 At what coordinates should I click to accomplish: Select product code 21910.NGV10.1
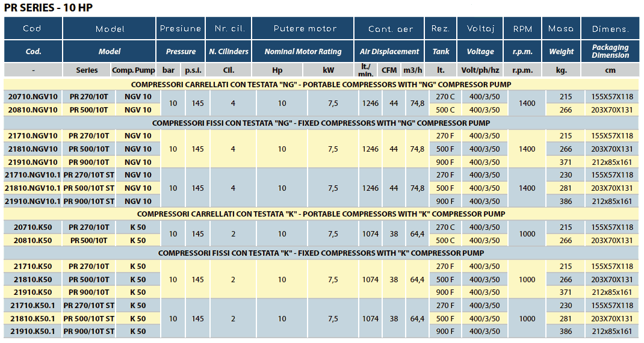coord(33,202)
